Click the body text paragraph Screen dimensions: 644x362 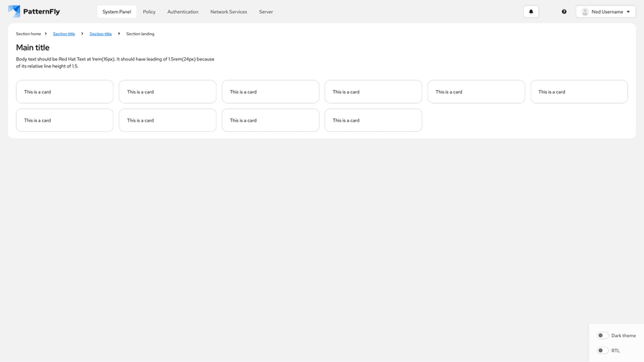[115, 63]
